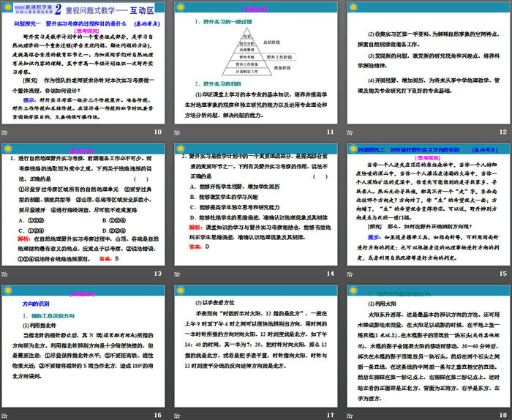Click '(1) 利用指北针' heading on slide 16

(39, 326)
